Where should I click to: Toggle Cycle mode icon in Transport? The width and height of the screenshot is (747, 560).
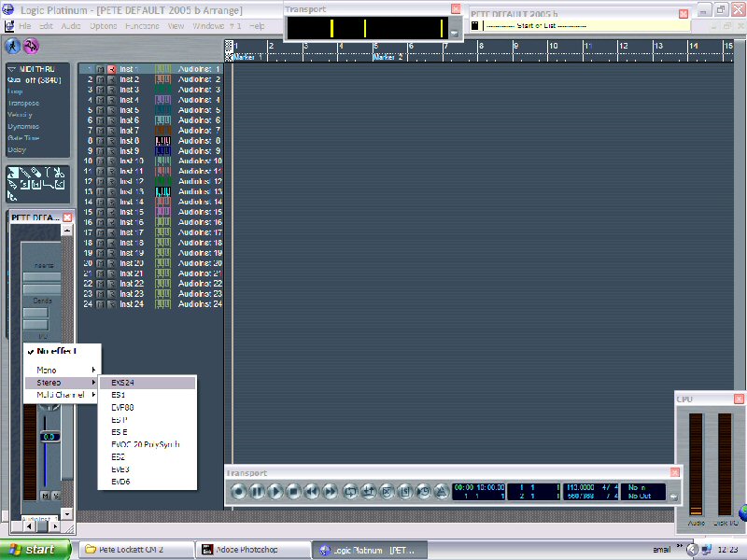[x=350, y=491]
